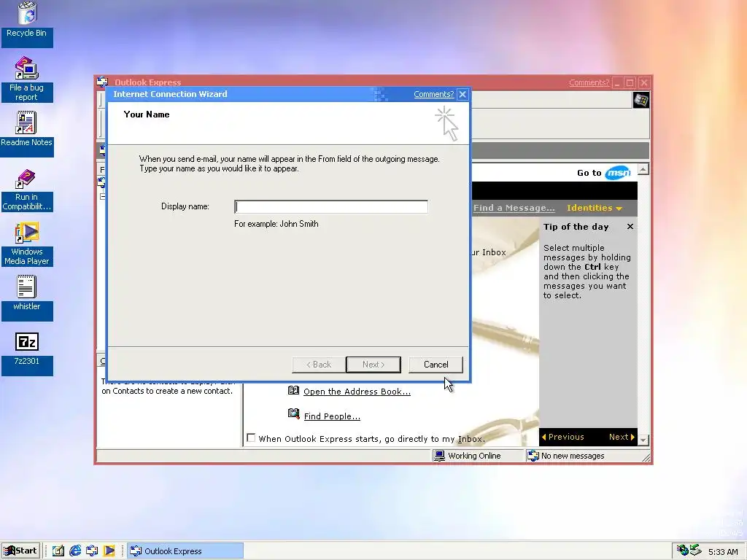Launch Outlook Express from quick launch icon
Viewport: 747px width, 560px height.
coord(92,551)
